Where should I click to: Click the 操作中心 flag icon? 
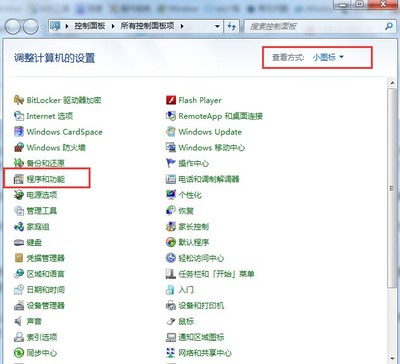click(x=171, y=163)
